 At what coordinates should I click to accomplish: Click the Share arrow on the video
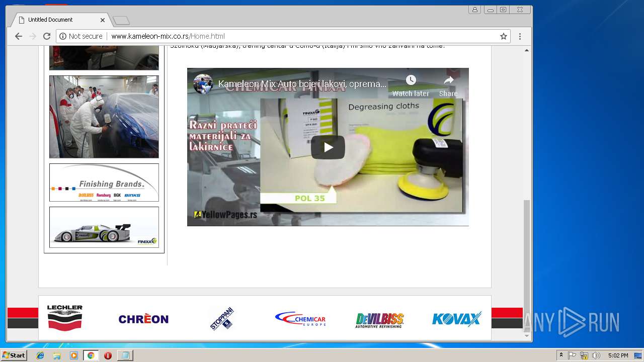[448, 80]
